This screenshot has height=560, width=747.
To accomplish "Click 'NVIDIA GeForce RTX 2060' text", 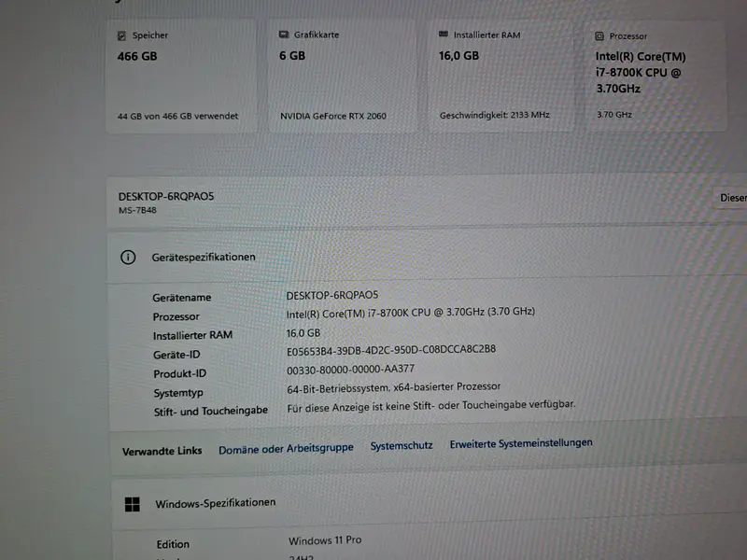I will (x=333, y=116).
